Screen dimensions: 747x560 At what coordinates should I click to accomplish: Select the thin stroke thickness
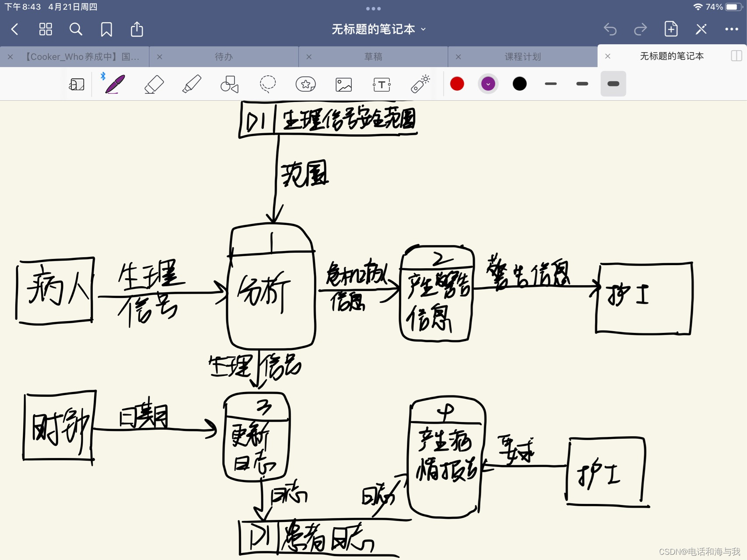551,84
